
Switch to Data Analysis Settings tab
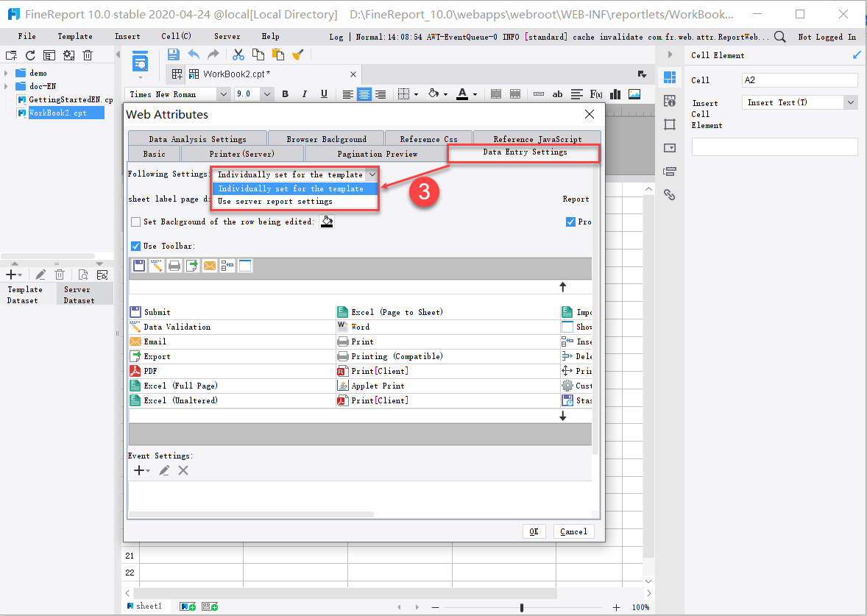pos(197,139)
